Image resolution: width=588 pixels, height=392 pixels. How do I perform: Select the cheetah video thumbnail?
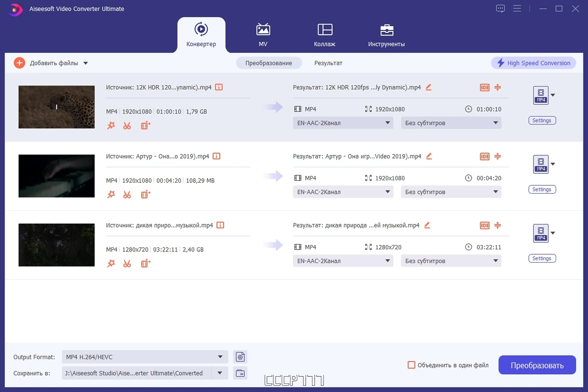[56, 107]
